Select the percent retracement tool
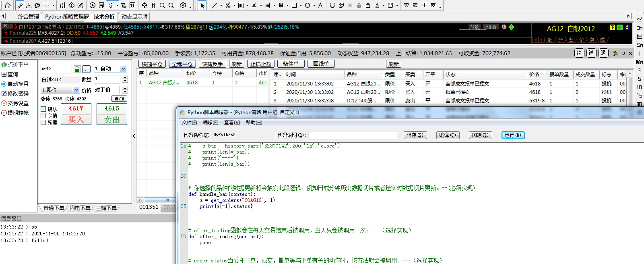644x264 pixels. 228,5
